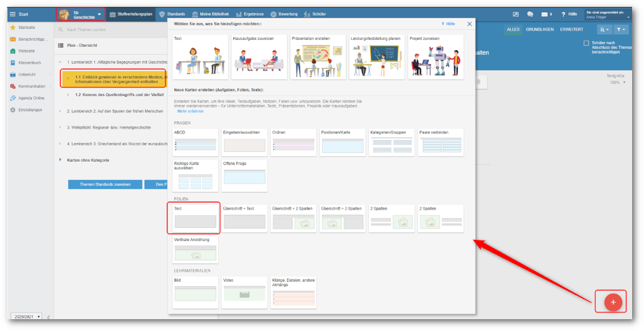Choose the Test option card
Viewport: 644px width, 331px height.
click(x=201, y=57)
